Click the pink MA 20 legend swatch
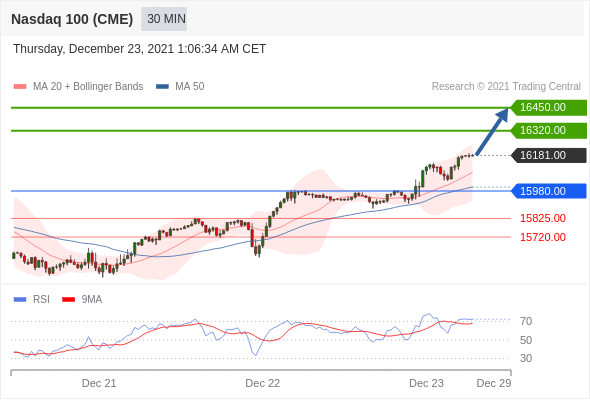The width and height of the screenshot is (590, 400). pos(20,87)
